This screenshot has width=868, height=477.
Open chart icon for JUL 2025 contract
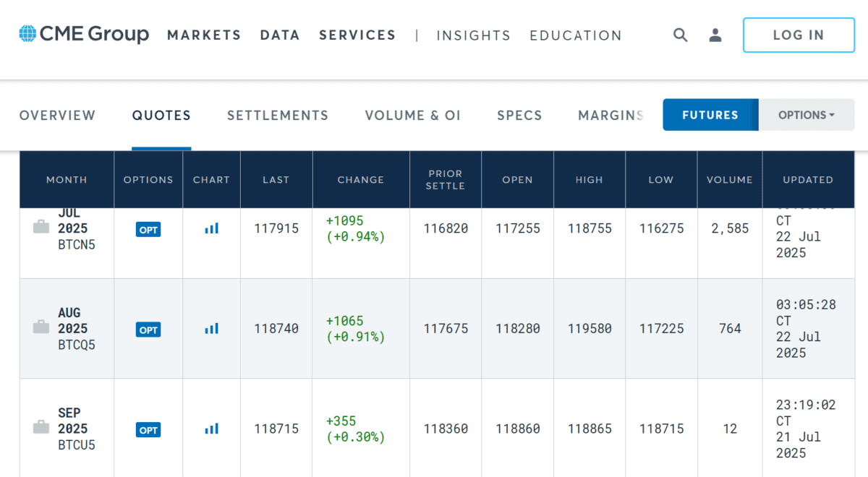click(x=211, y=228)
